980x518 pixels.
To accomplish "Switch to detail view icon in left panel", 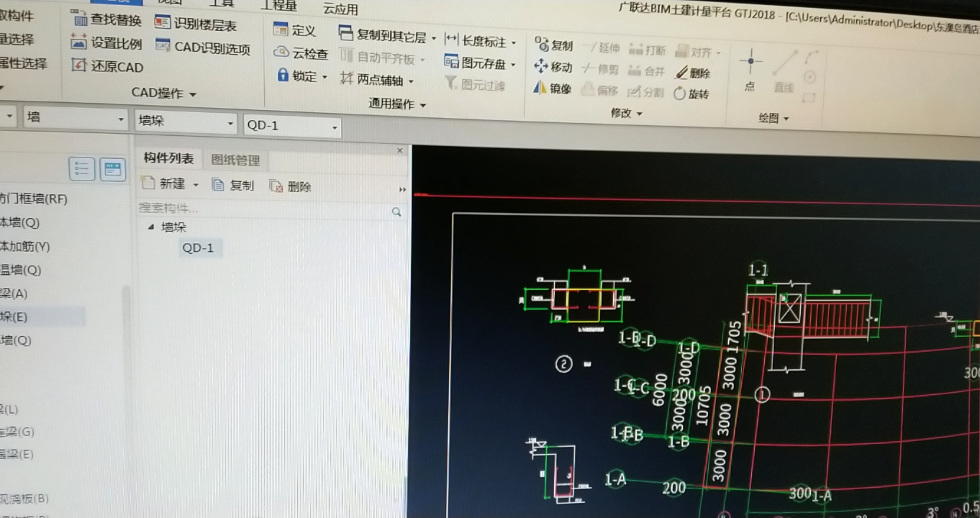I will point(113,169).
